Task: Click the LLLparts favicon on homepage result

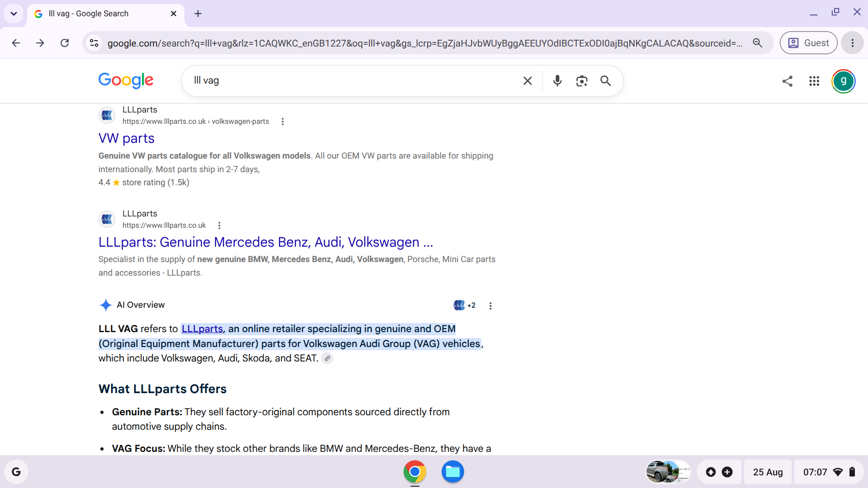Action: tap(107, 219)
